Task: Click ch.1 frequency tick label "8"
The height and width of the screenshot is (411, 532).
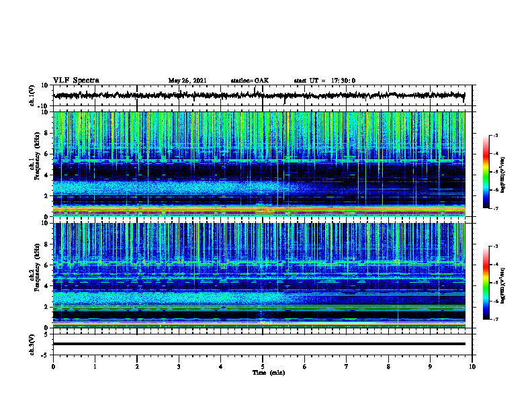Action: click(46, 133)
